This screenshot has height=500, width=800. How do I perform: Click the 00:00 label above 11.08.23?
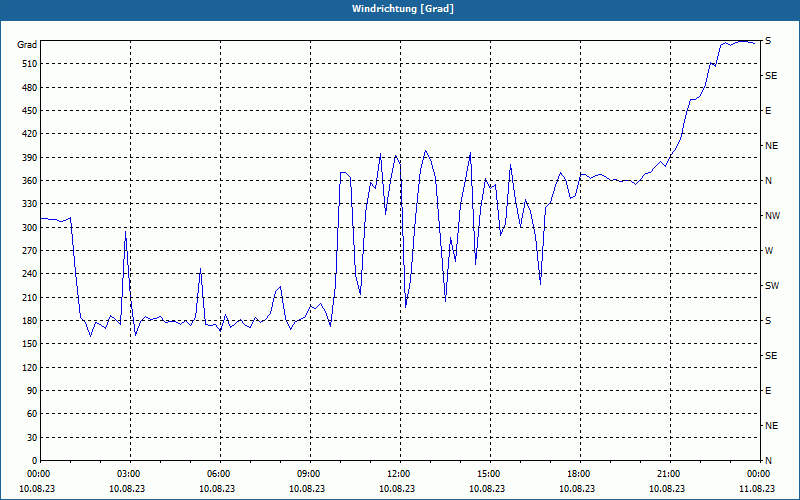coord(759,474)
